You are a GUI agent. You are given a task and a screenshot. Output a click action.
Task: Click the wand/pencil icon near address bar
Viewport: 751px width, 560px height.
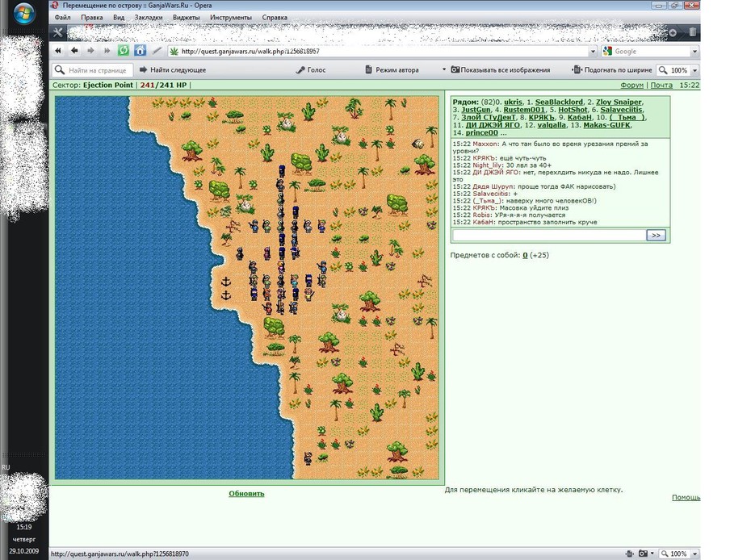[157, 51]
